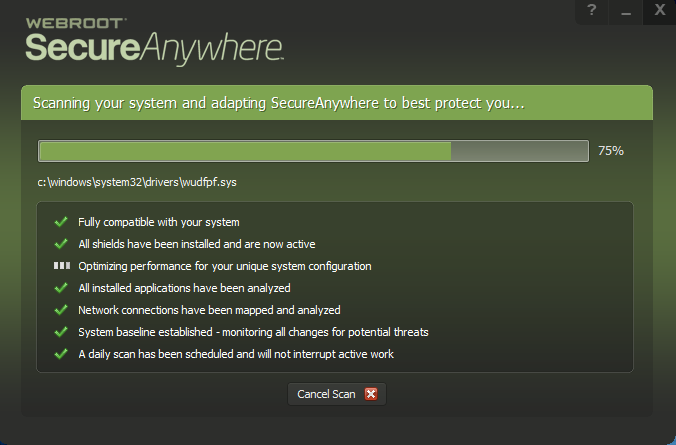Click the help question mark button

(x=592, y=11)
